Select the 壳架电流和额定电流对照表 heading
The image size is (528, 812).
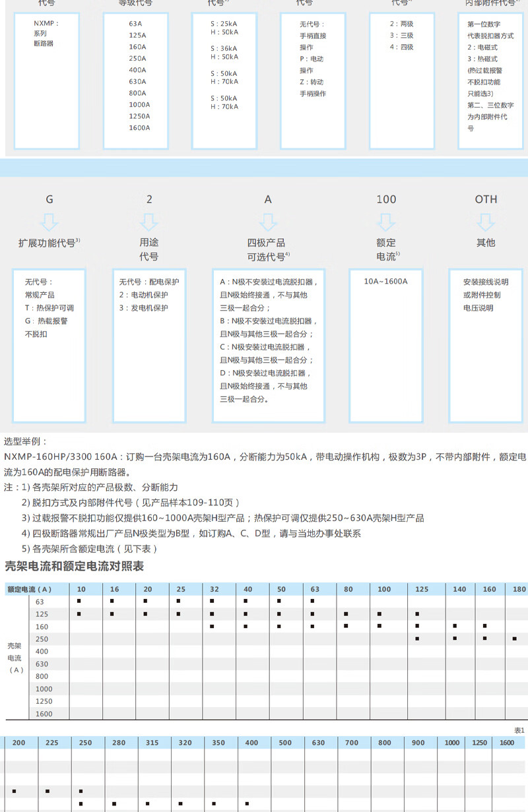[x=74, y=566]
